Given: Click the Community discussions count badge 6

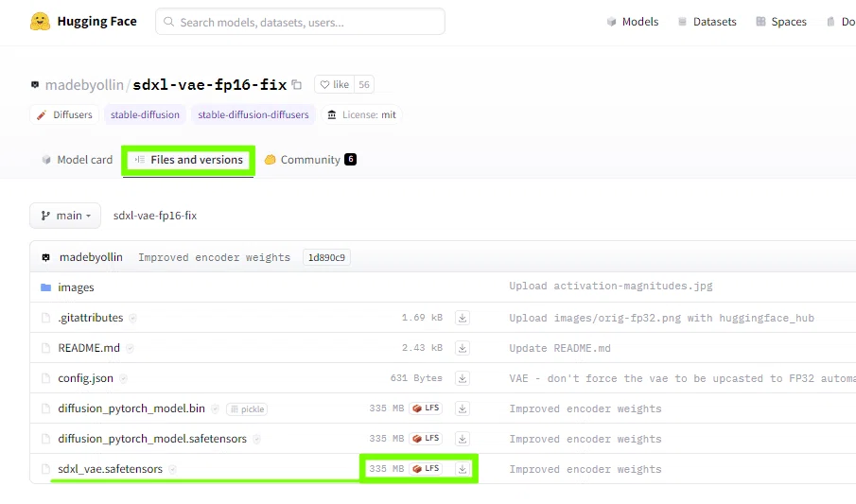Looking at the screenshot, I should tap(351, 160).
